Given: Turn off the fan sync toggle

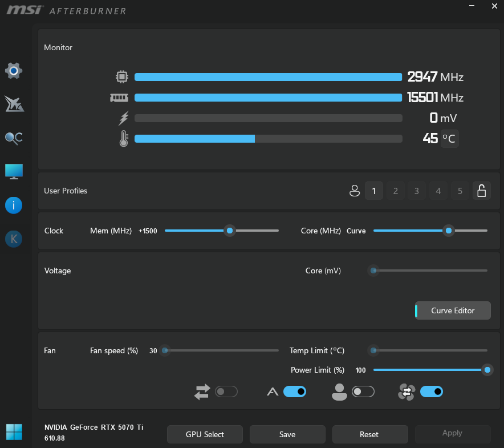Looking at the screenshot, I should pyautogui.click(x=432, y=392).
